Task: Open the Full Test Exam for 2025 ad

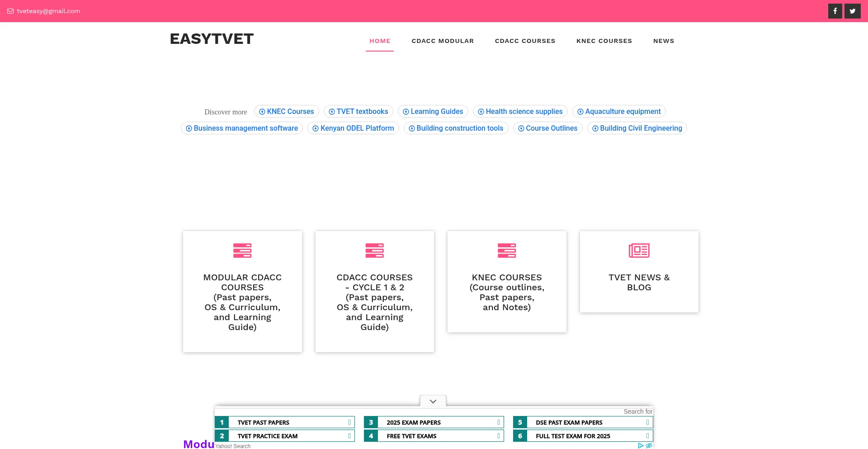Action: pos(573,436)
